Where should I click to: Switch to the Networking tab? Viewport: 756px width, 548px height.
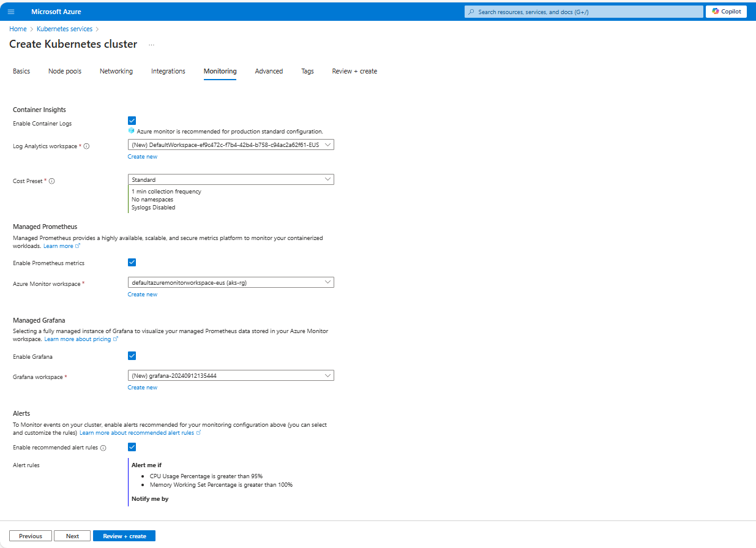click(x=116, y=71)
